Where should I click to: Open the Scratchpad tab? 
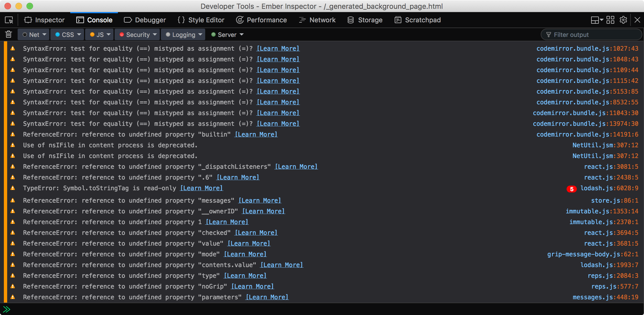418,20
